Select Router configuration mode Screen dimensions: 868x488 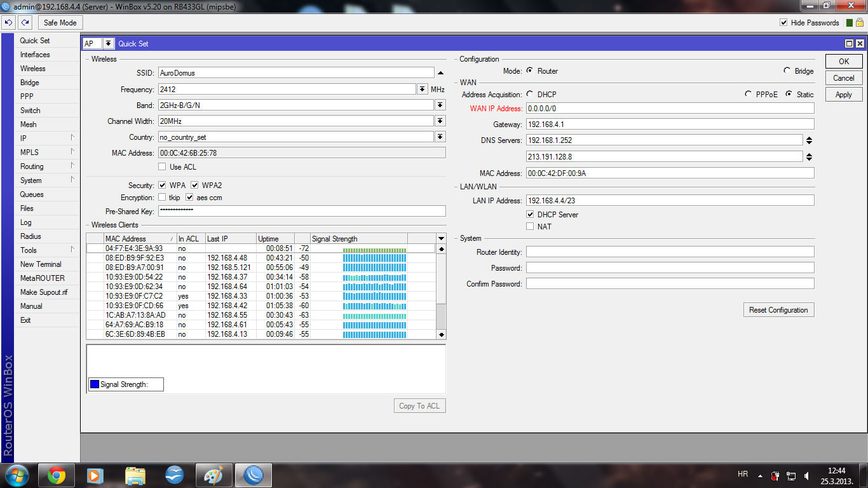pos(530,71)
